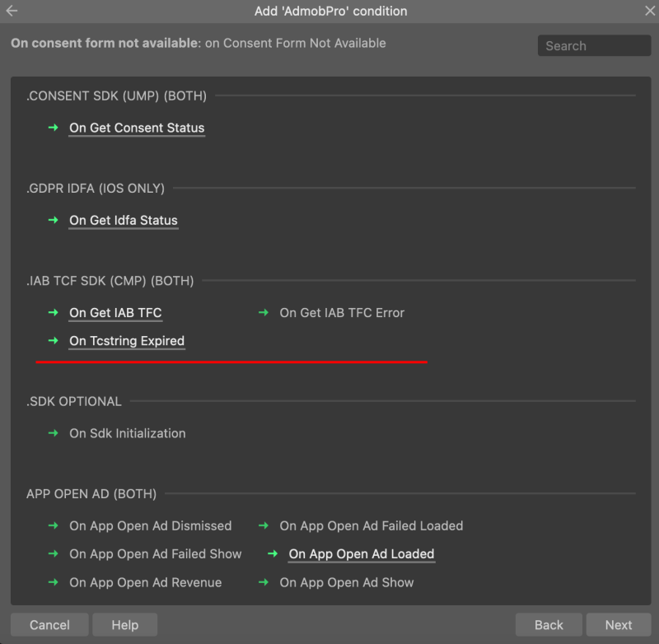
Task: Click the Search field
Action: (x=594, y=45)
